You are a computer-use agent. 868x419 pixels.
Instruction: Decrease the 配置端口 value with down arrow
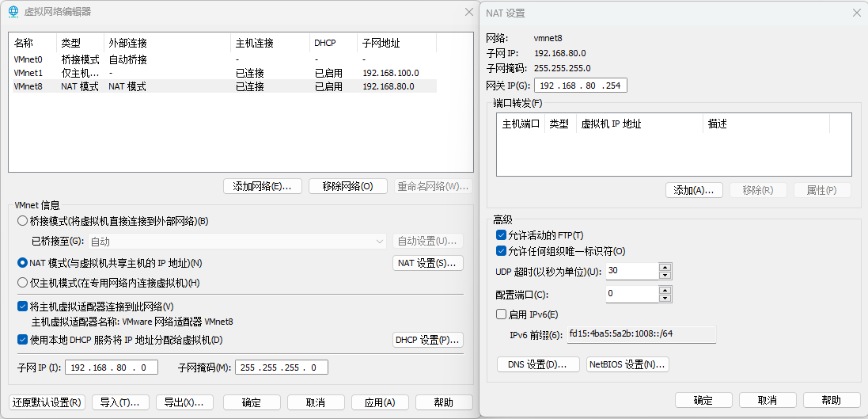point(665,298)
